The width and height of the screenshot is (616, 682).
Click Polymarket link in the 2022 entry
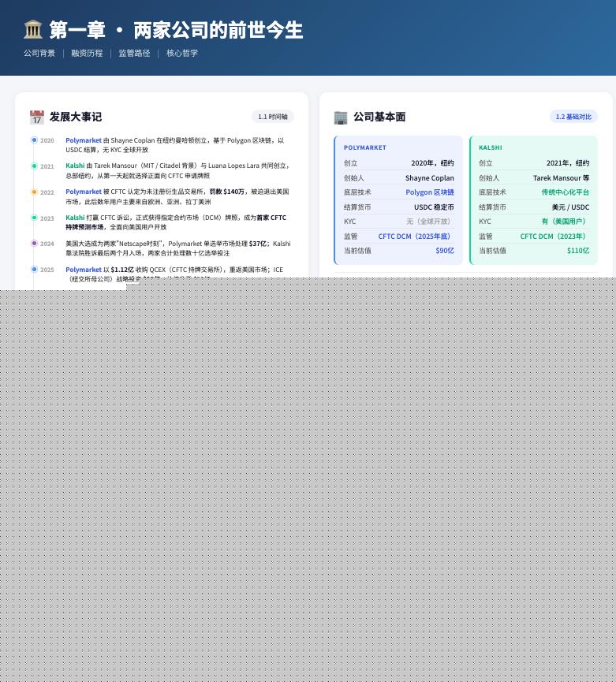click(84, 192)
